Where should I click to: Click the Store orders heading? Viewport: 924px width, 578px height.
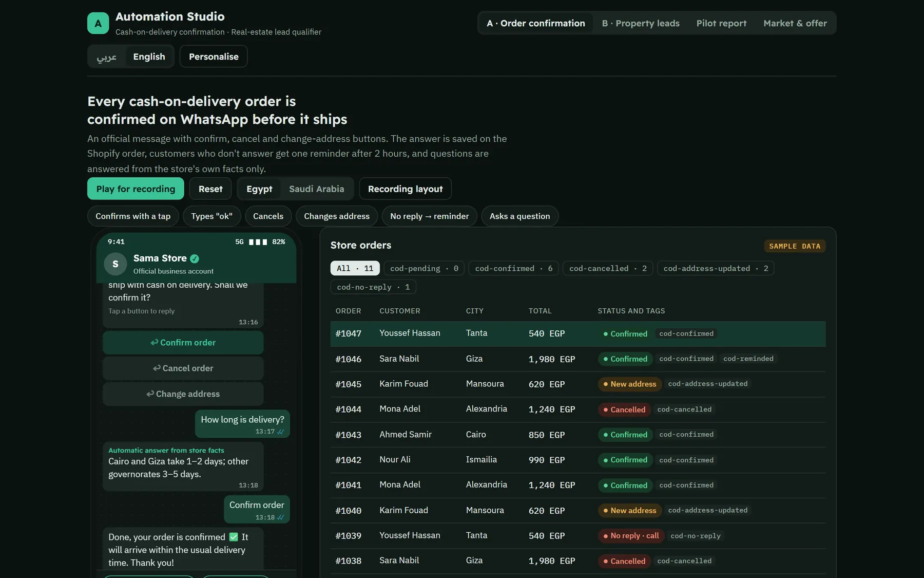(361, 245)
